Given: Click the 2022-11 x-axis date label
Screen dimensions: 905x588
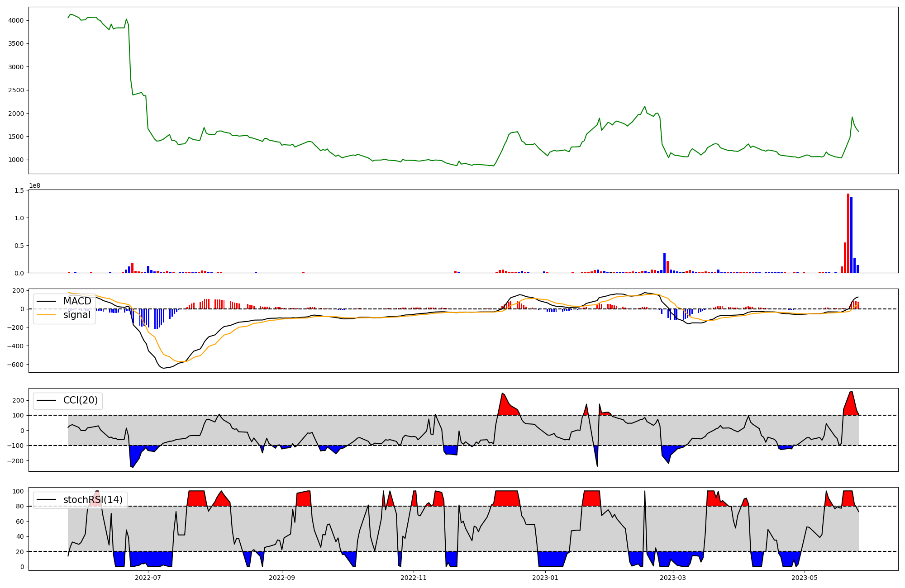Looking at the screenshot, I should pyautogui.click(x=414, y=578).
